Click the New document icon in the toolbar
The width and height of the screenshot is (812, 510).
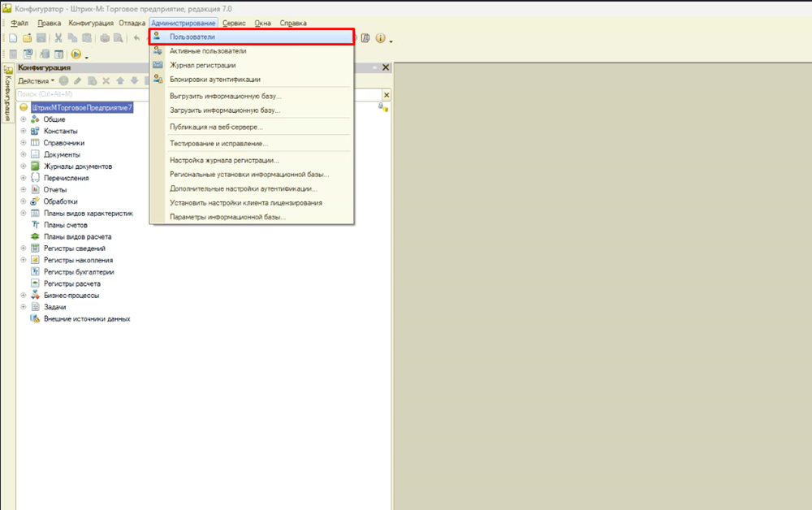click(x=14, y=38)
